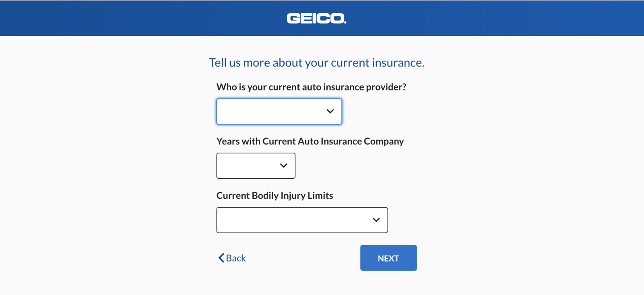Click the 'Current Bodily Injury Limits' label
Image resolution: width=644 pixels, height=295 pixels.
[x=275, y=196]
